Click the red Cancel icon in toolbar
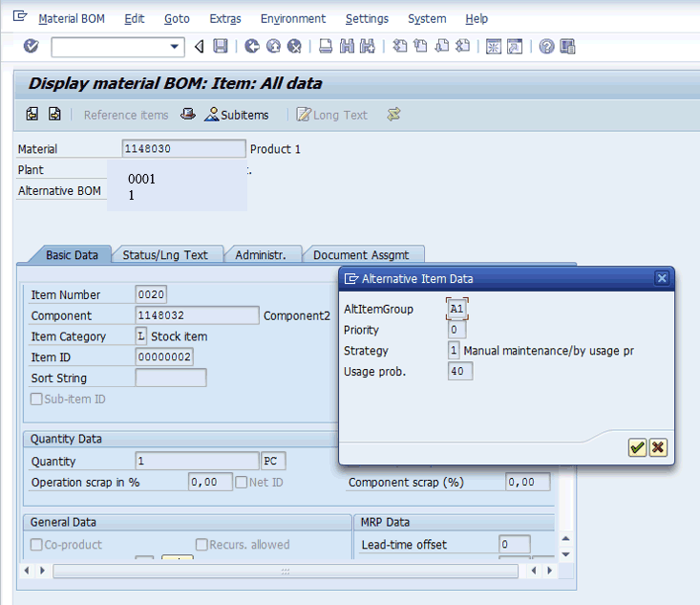This screenshot has width=700, height=605. point(294,46)
